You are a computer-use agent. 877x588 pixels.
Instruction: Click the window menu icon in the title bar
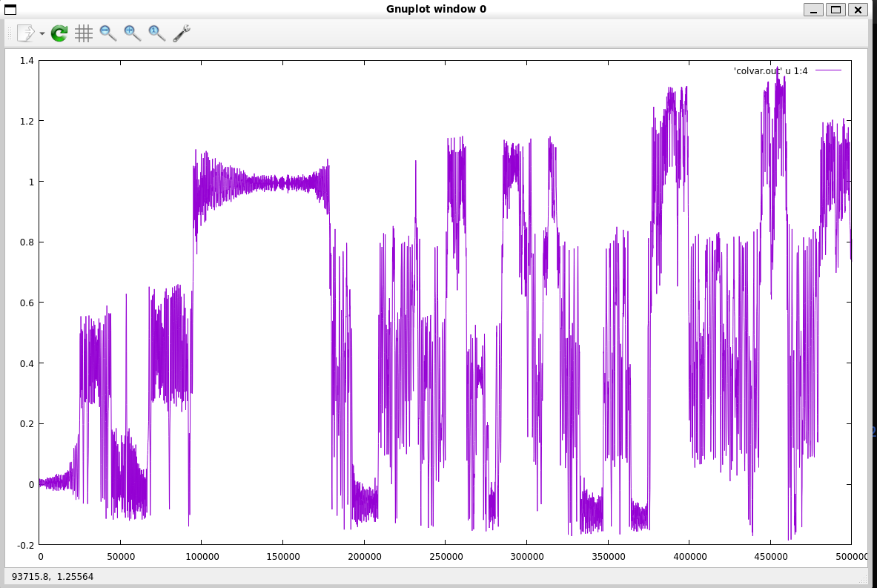(x=10, y=9)
